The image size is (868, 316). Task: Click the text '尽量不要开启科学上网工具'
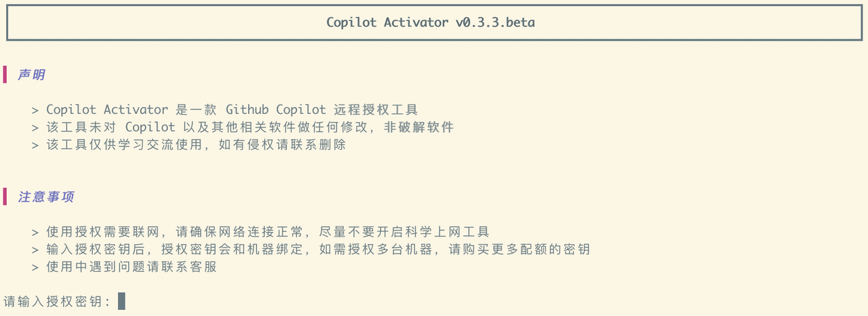tap(404, 231)
